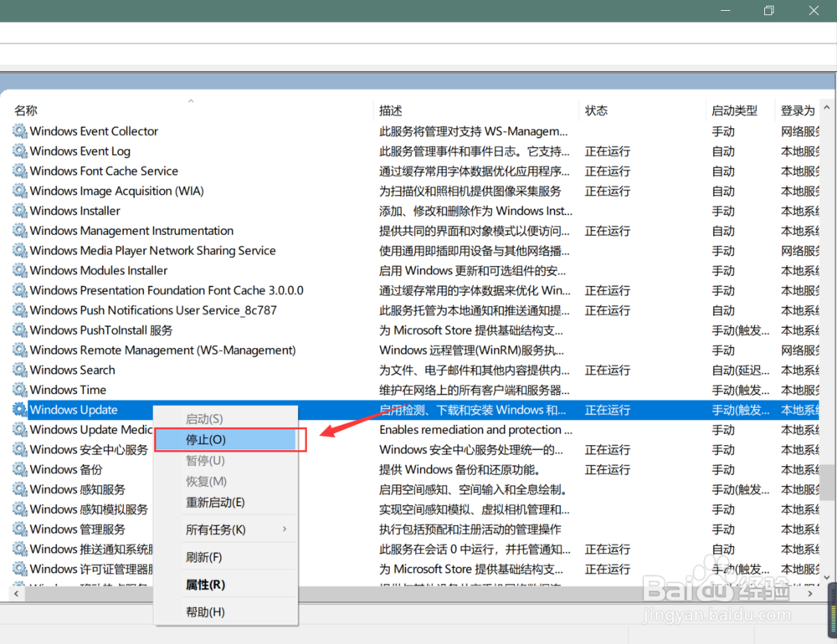
Task: Click 自动(延迟... startup type of Windows Search
Action: tap(741, 371)
